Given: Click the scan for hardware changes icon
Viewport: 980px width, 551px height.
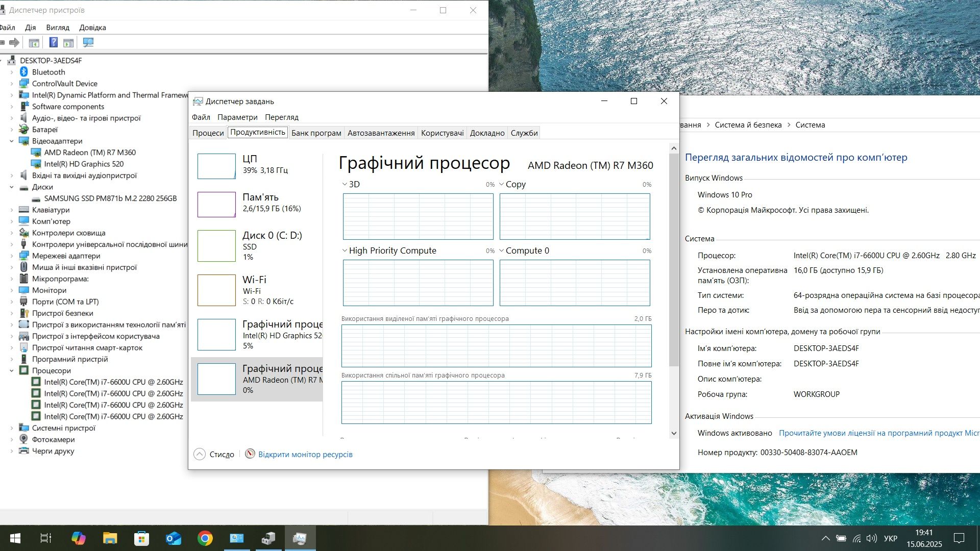Looking at the screenshot, I should tap(88, 43).
